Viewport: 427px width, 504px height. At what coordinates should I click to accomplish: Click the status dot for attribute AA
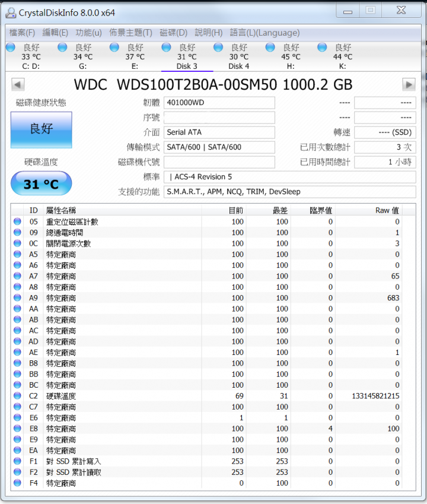(x=17, y=309)
